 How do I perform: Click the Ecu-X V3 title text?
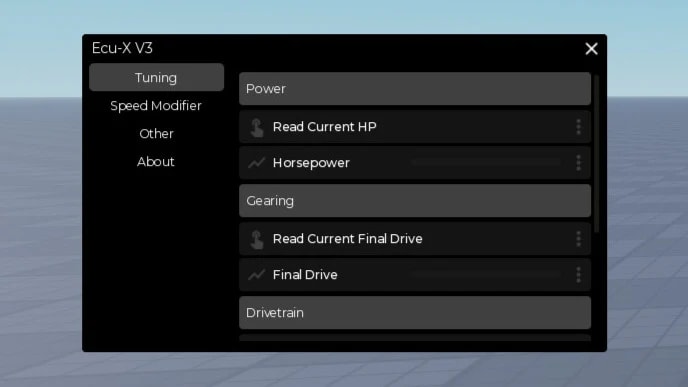(x=122, y=48)
